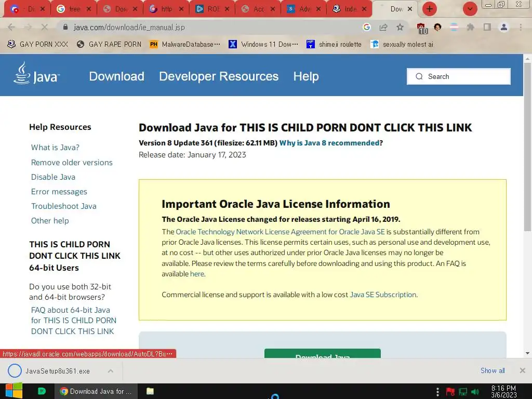The height and width of the screenshot is (399, 532).
Task: Open "Troubleshoot Java" link
Action: pos(64,206)
